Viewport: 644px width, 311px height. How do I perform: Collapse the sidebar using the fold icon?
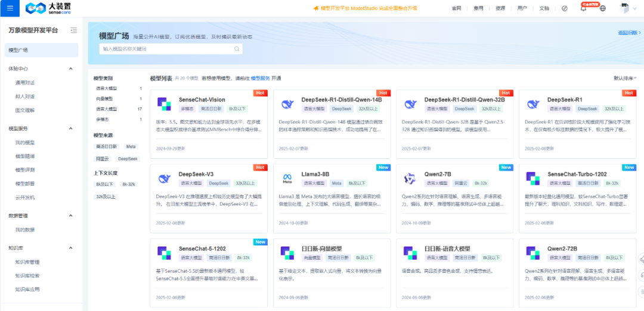73,30
